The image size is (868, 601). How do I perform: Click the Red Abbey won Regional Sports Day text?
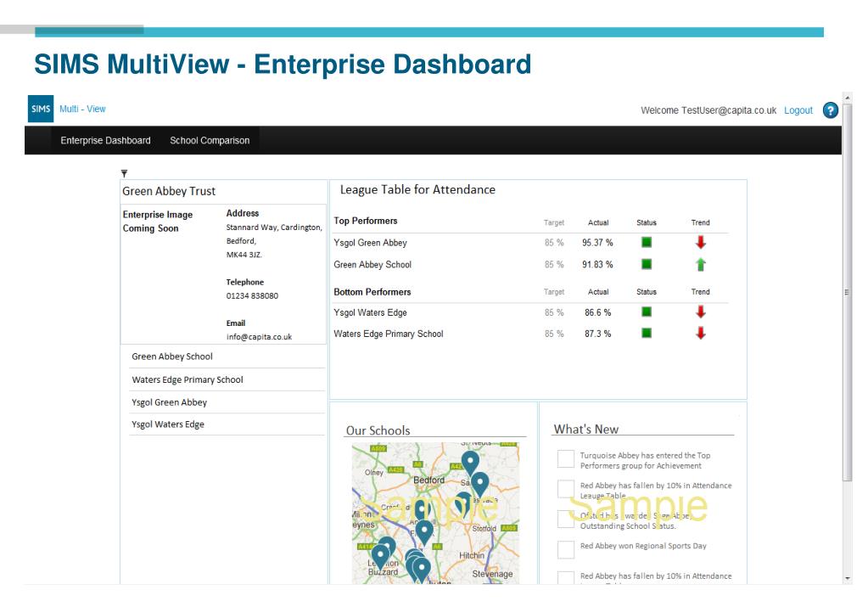[643, 546]
